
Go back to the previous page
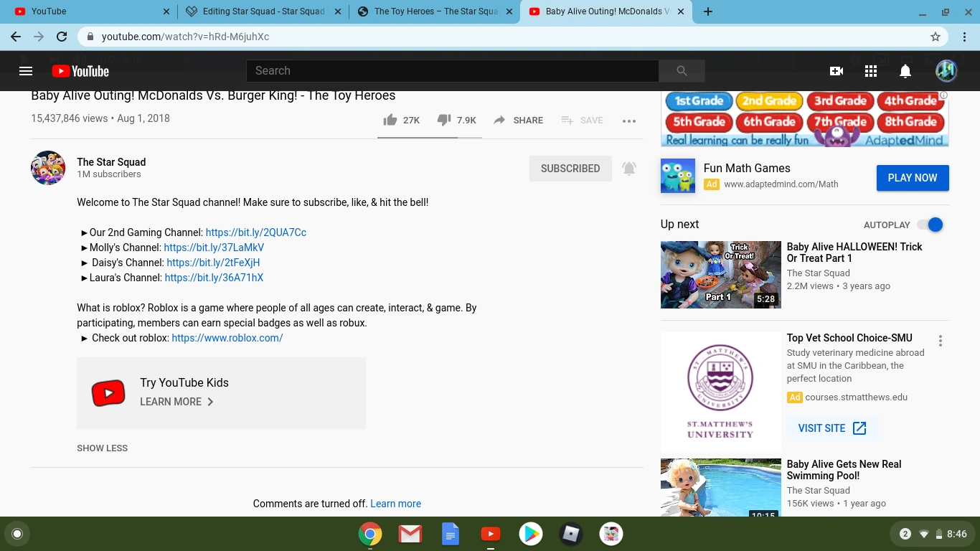(16, 37)
